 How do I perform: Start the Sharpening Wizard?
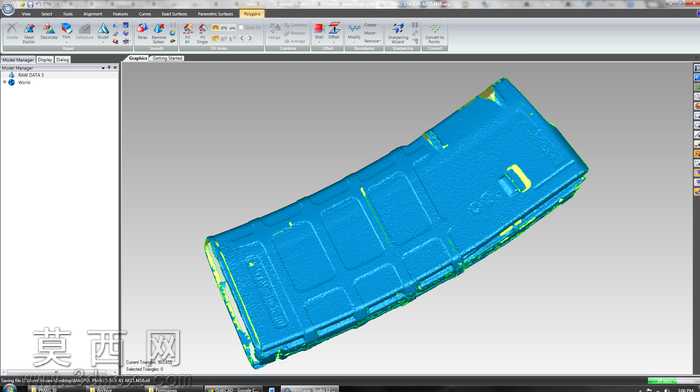(398, 33)
